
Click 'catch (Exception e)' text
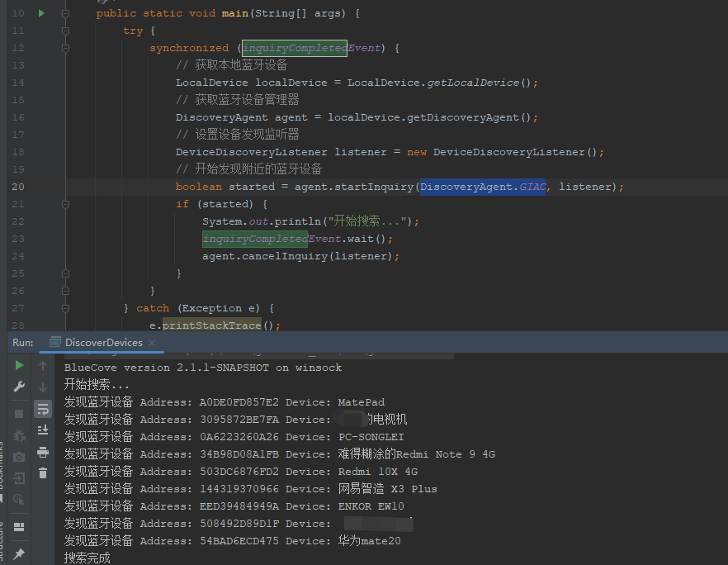click(x=198, y=308)
